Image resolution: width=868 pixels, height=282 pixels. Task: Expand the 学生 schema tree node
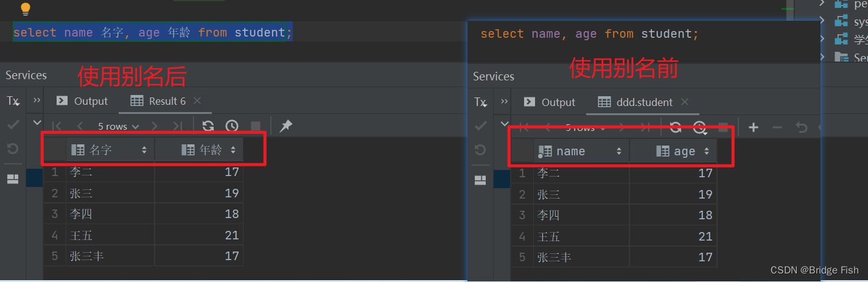(822, 39)
